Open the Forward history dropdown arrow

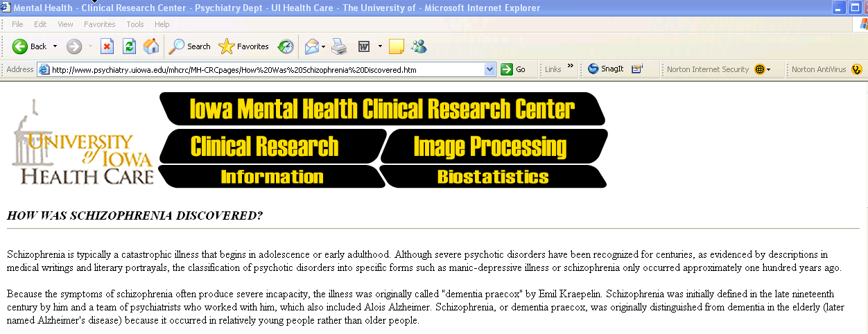tap(89, 46)
